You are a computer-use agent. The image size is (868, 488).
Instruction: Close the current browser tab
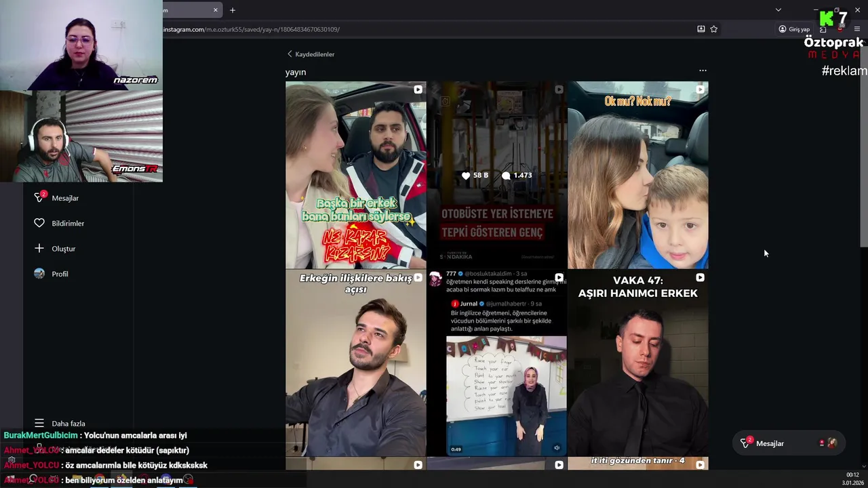click(x=216, y=10)
